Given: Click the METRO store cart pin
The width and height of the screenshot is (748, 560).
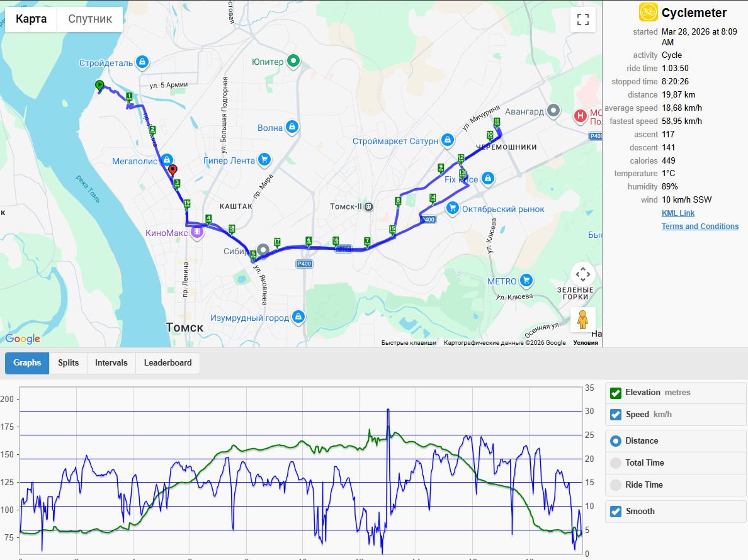Looking at the screenshot, I should pos(526,280).
